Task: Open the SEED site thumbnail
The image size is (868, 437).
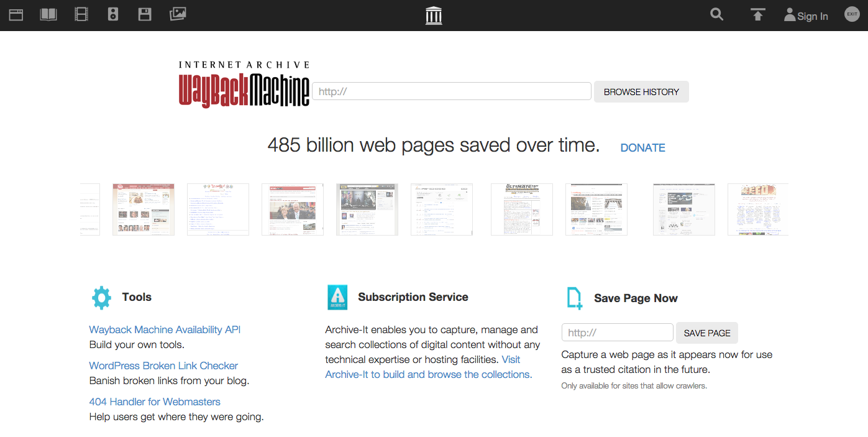Action: pos(758,209)
